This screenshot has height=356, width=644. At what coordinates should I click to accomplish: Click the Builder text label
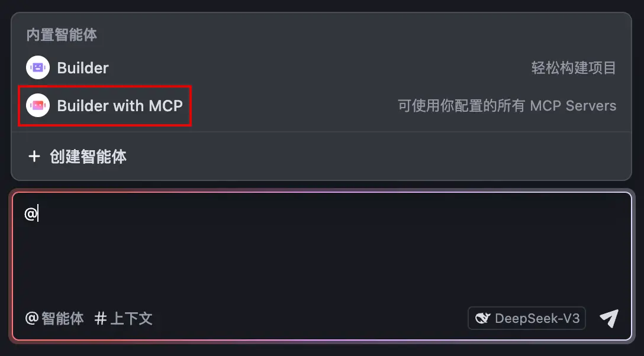[x=82, y=67]
